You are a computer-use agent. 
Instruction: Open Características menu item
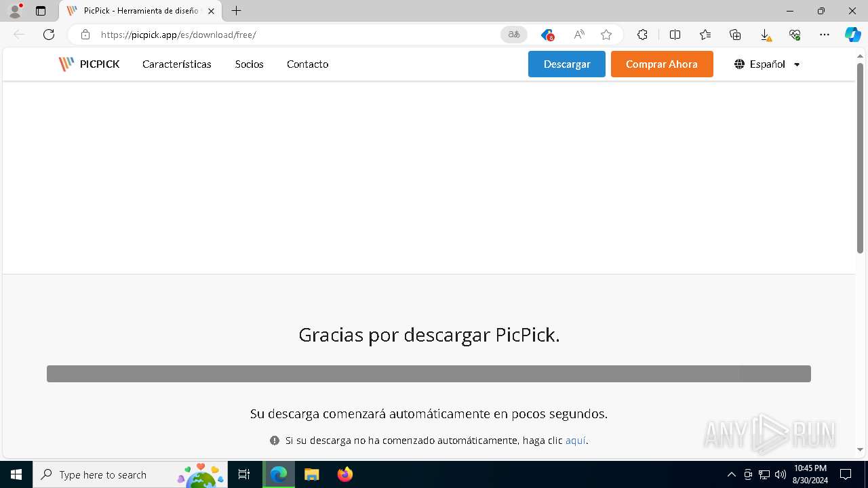[177, 64]
